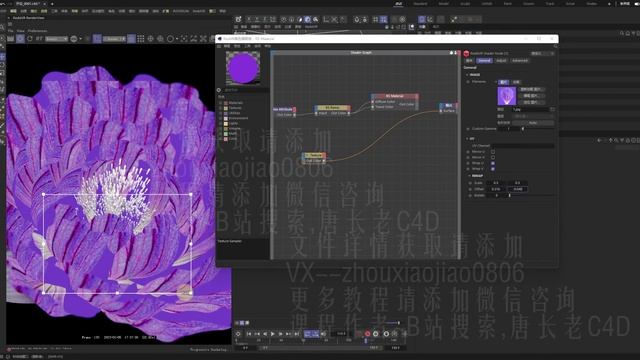Viewport: 640px width, 360px height.
Task: Click the first button right of texture thumbnail
Action: tap(531, 89)
